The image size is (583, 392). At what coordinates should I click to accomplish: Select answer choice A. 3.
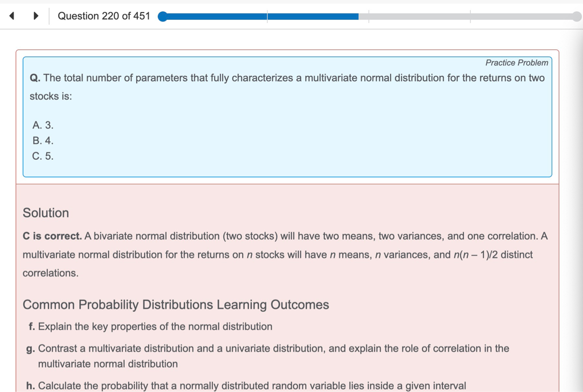(43, 125)
